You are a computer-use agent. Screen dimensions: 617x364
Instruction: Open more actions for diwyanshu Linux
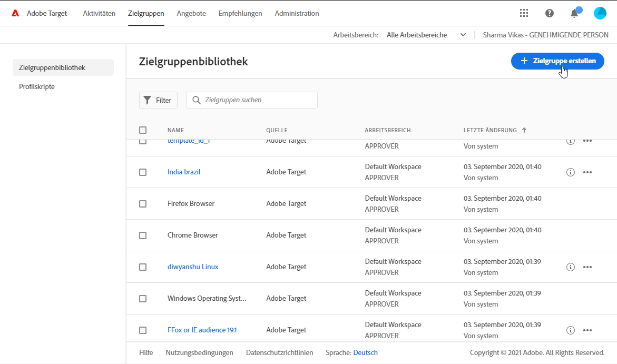[587, 267]
